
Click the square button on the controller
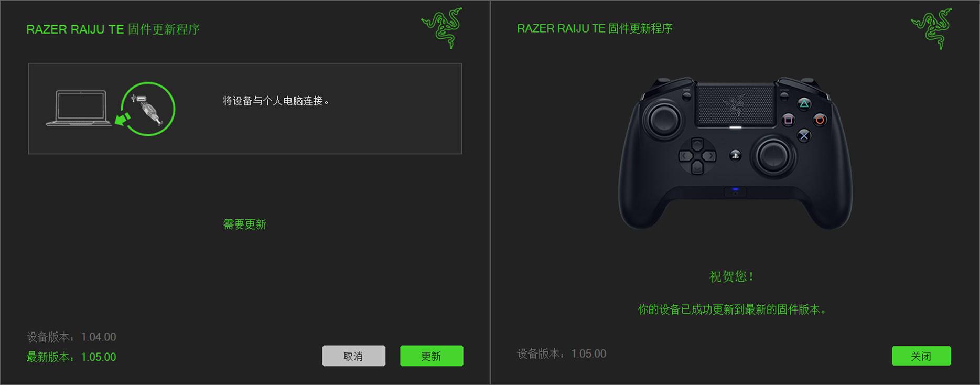(788, 120)
